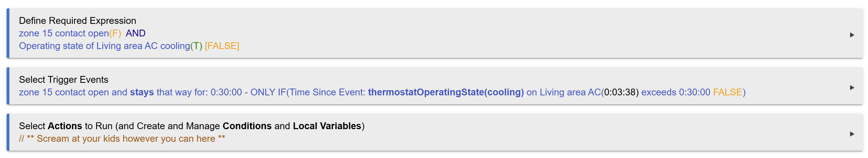Click the orange FALSE in trigger condition

pyautogui.click(x=727, y=92)
